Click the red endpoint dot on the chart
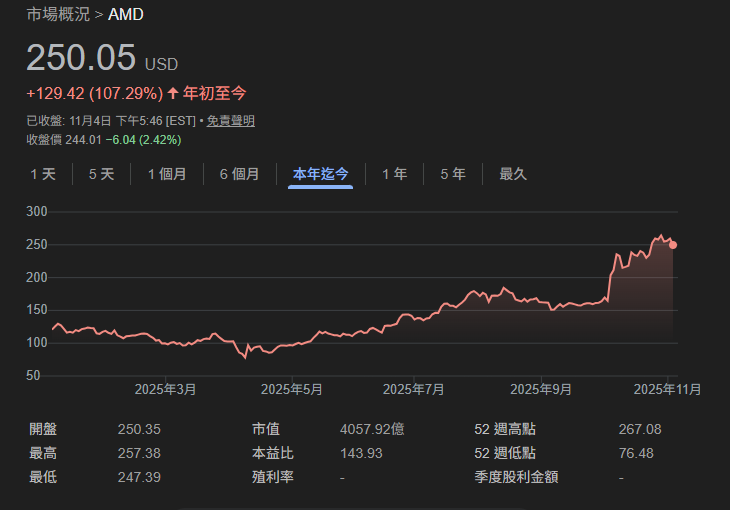The image size is (730, 510). coord(673,245)
